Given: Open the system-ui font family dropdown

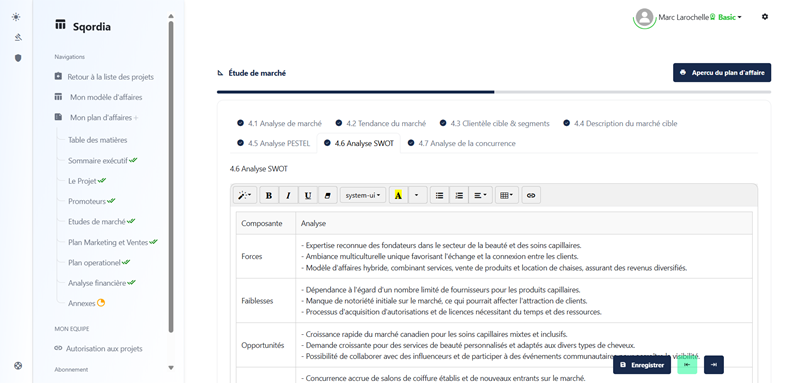Looking at the screenshot, I should click(363, 195).
